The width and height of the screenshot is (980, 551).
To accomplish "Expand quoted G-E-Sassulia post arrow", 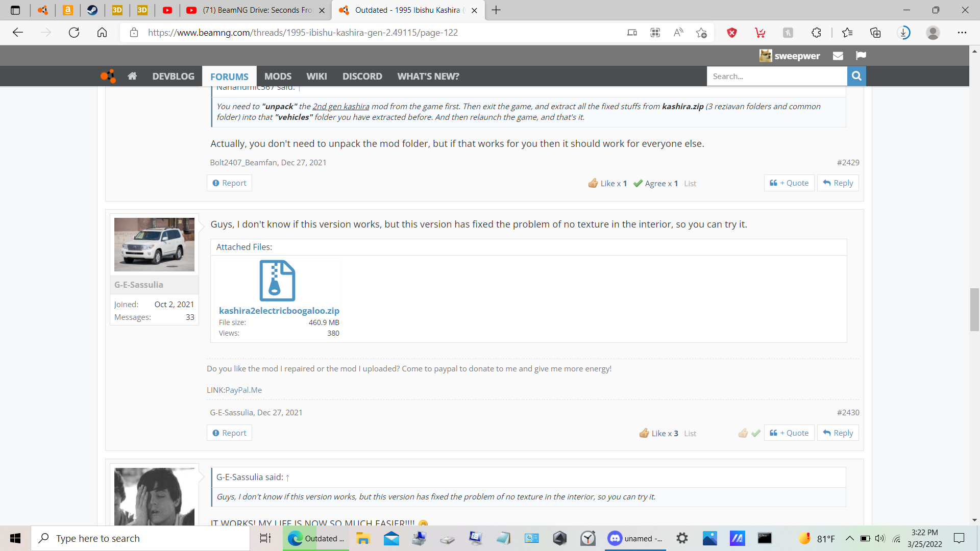I will click(x=287, y=478).
